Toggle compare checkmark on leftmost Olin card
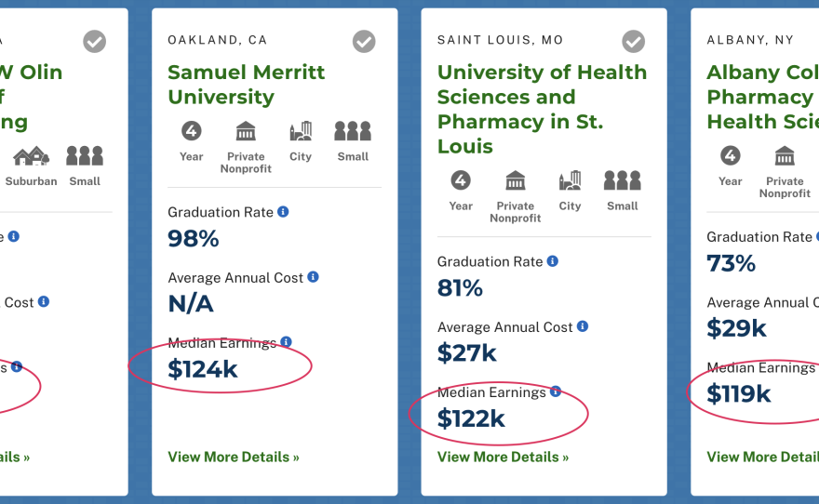 point(94,41)
